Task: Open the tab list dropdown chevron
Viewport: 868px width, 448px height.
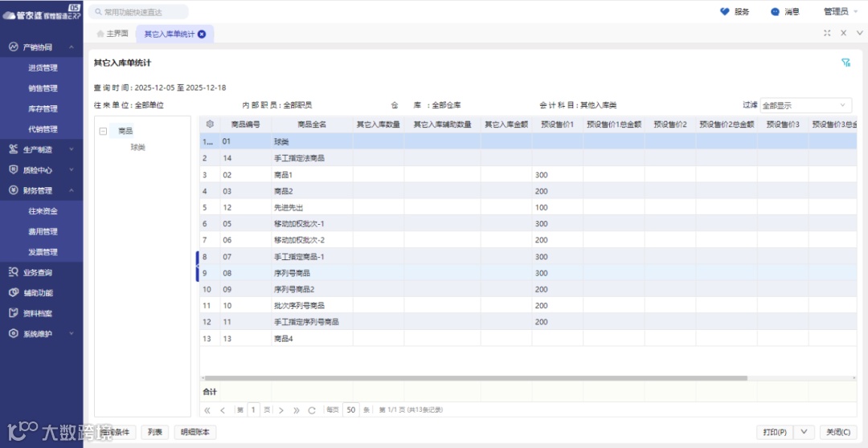Action: point(860,33)
